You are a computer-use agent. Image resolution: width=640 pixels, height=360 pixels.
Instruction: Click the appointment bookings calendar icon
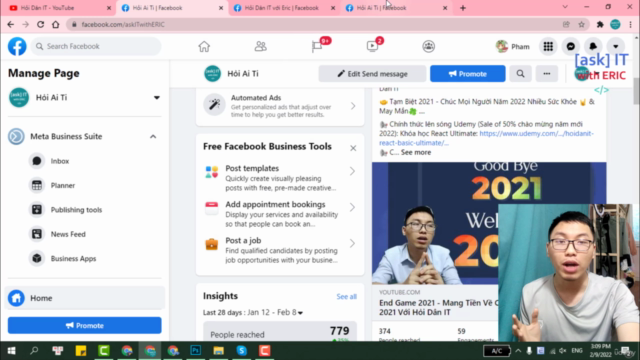pyautogui.click(x=211, y=208)
